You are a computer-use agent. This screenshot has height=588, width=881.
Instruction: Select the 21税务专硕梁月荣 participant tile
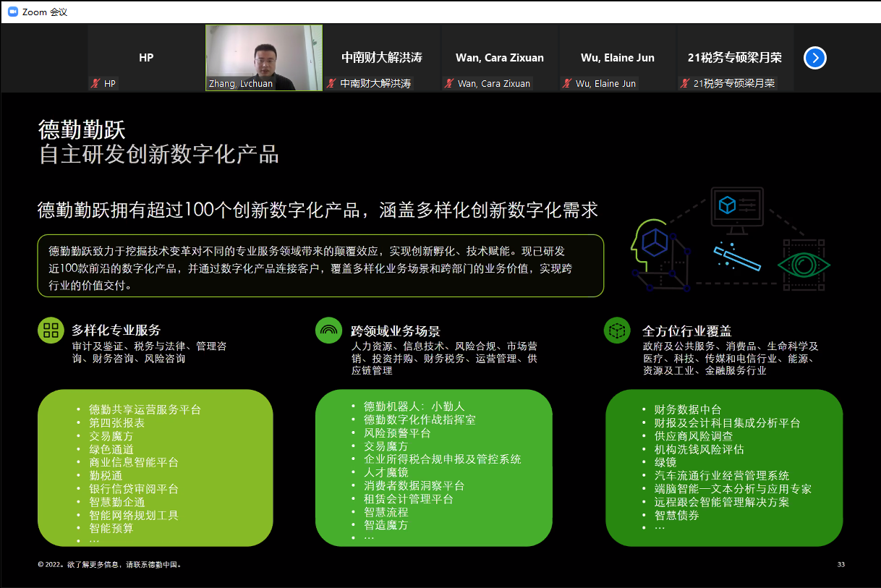pos(734,58)
